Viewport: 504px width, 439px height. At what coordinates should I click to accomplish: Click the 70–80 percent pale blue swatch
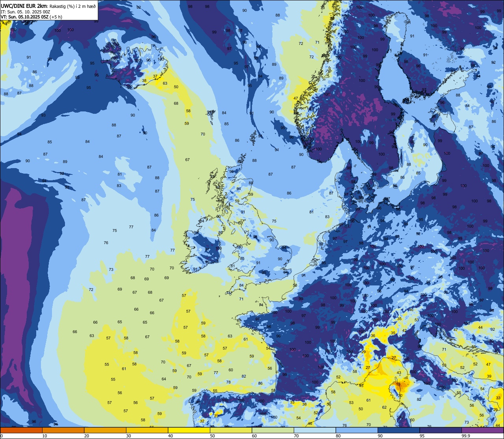click(x=315, y=430)
